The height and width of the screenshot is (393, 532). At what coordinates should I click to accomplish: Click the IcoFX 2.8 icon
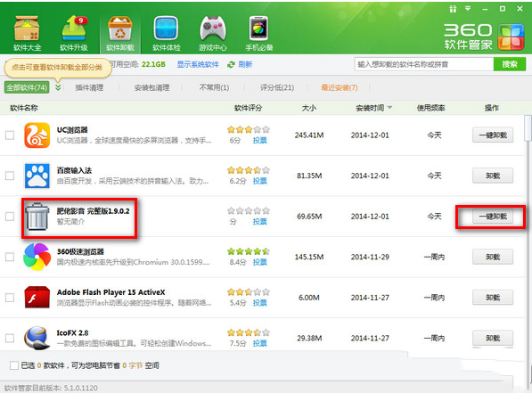point(37,338)
